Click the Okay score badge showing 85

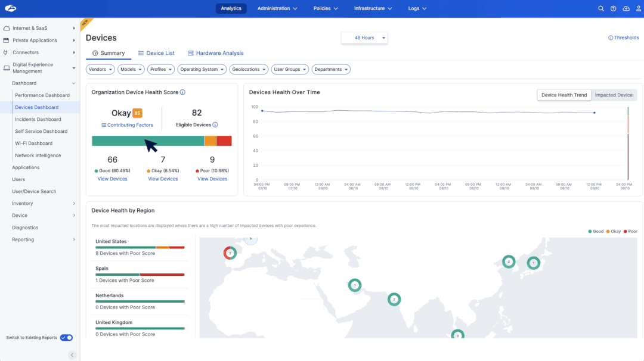(x=137, y=113)
